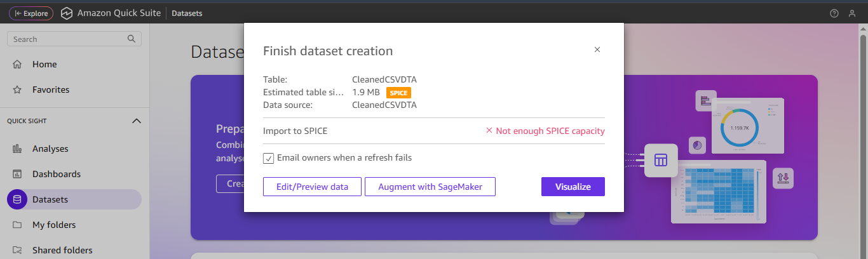Toggle Email owners when refresh fails checkbox
This screenshot has height=259, width=868.
[269, 158]
